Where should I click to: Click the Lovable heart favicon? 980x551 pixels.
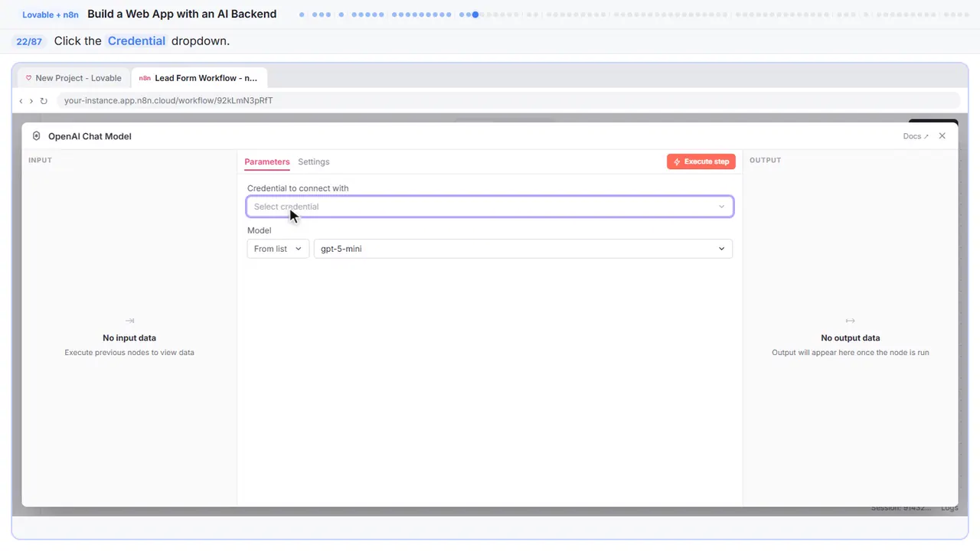(x=29, y=78)
